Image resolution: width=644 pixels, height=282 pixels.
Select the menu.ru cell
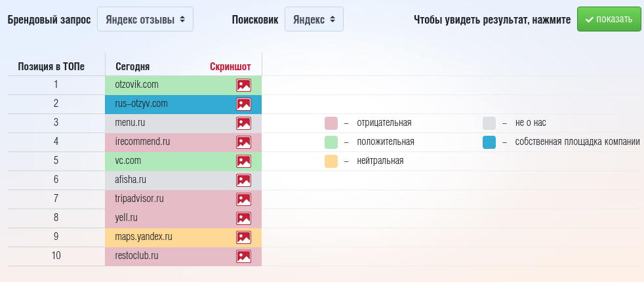point(183,123)
